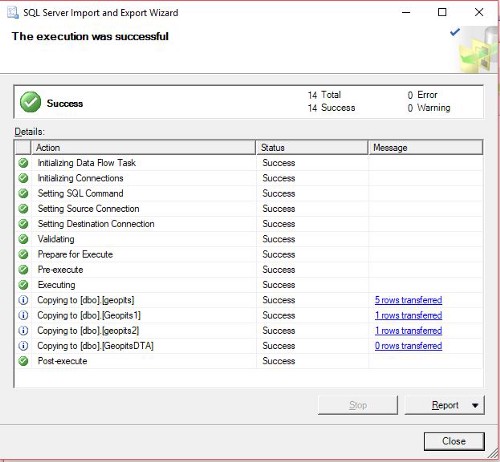Open the '1 rows transferred' link for Geopits1
This screenshot has width=500, height=462.
(x=408, y=315)
